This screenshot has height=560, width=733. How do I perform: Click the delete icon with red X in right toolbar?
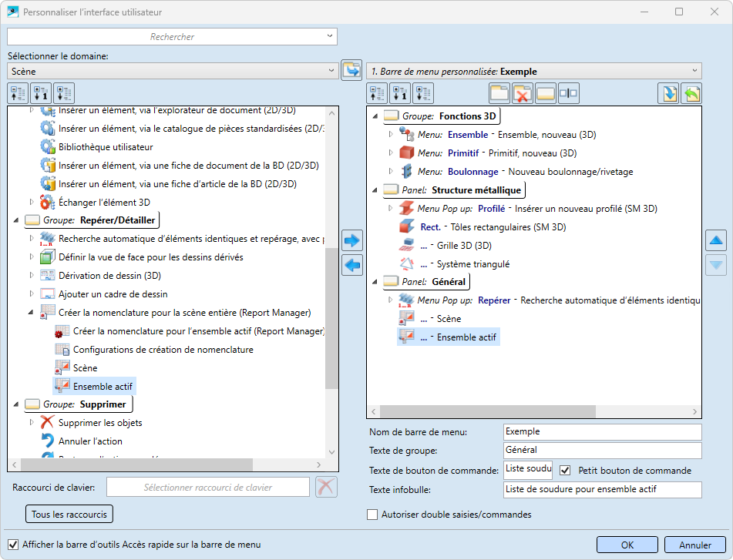tap(523, 94)
